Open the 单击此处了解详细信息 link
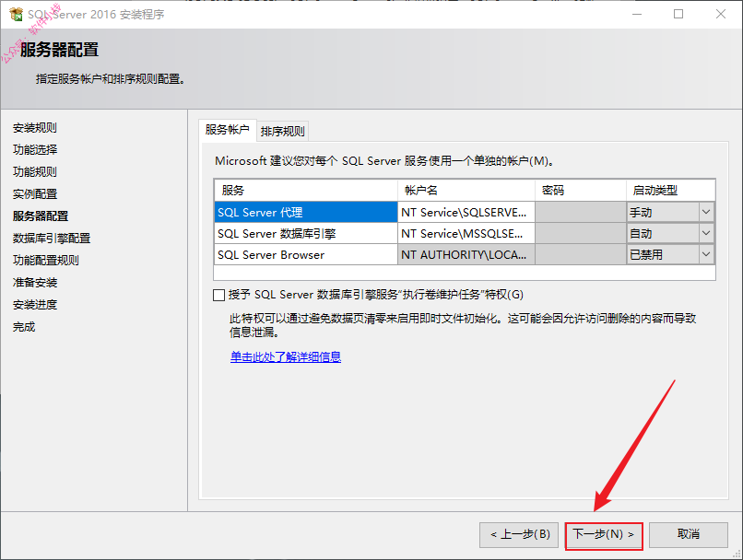743x560 pixels. 286,356
